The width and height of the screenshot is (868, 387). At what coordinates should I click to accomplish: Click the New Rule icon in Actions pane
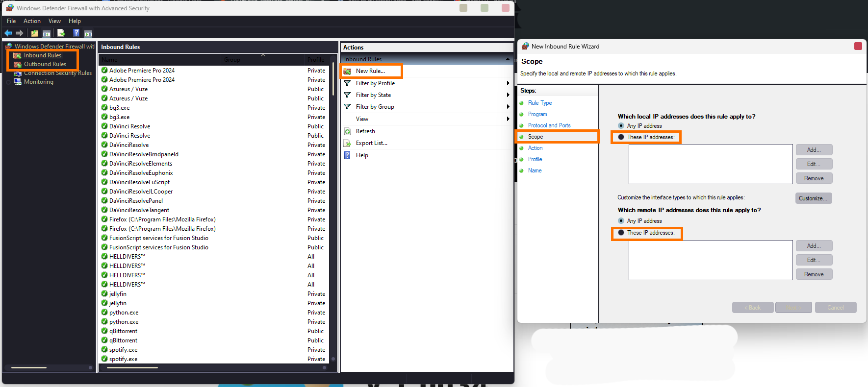coord(347,71)
